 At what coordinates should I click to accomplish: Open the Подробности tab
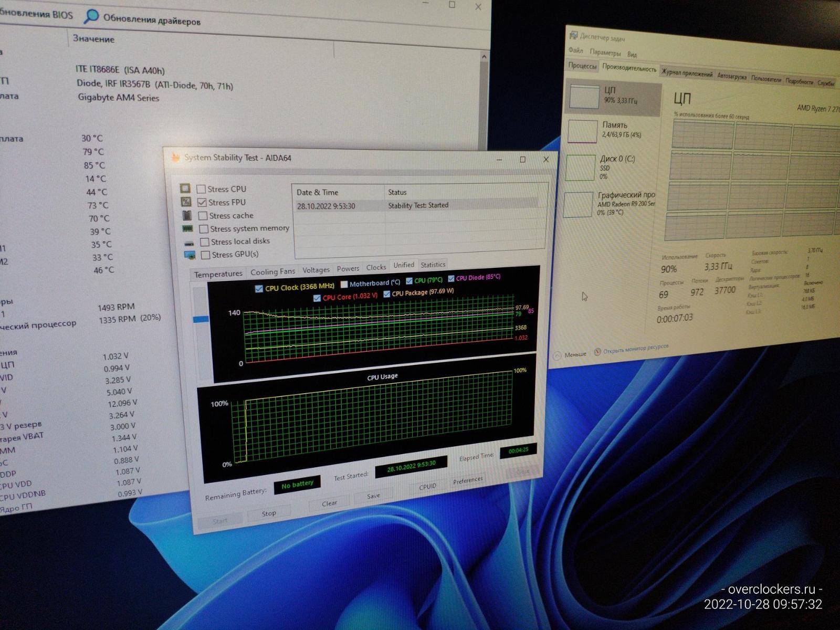799,82
